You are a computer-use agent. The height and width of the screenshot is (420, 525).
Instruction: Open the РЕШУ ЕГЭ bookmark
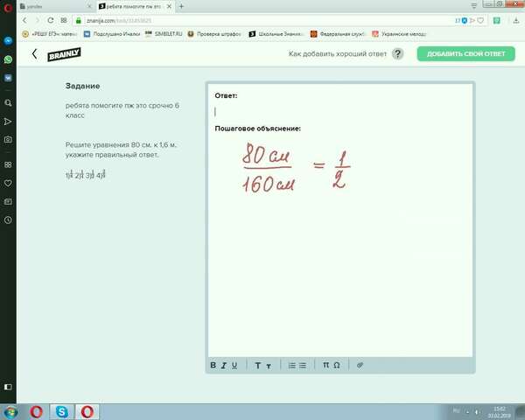(x=50, y=34)
